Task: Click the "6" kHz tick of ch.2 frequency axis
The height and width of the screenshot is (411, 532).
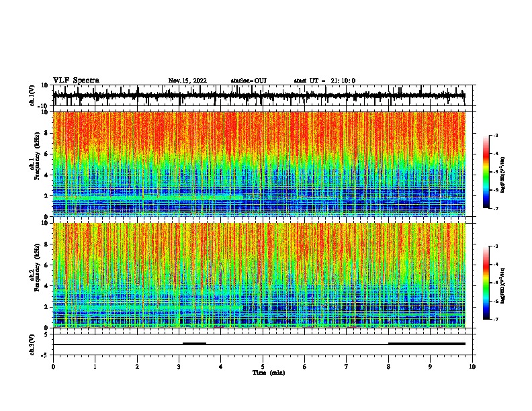Action: coord(46,265)
